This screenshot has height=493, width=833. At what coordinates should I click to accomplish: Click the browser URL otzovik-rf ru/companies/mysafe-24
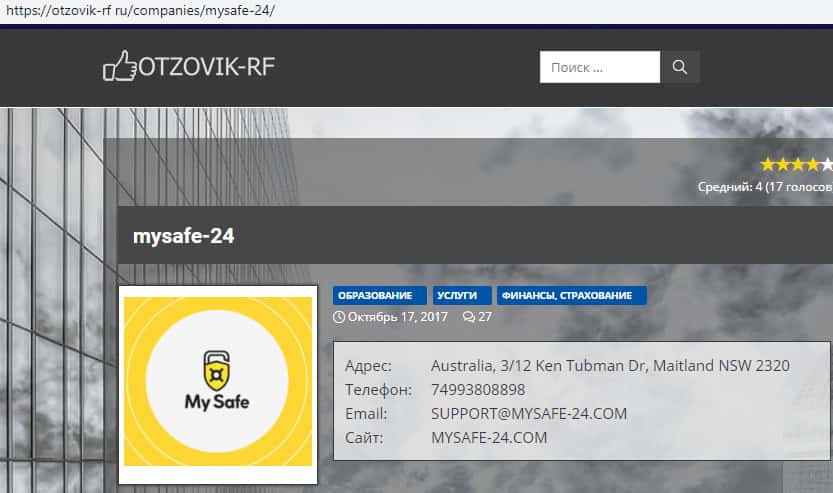pyautogui.click(x=140, y=10)
